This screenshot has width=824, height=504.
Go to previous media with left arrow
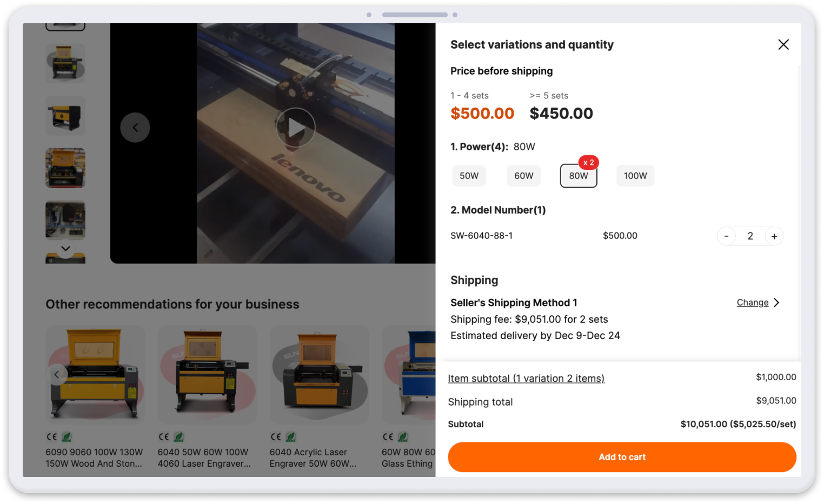point(135,128)
